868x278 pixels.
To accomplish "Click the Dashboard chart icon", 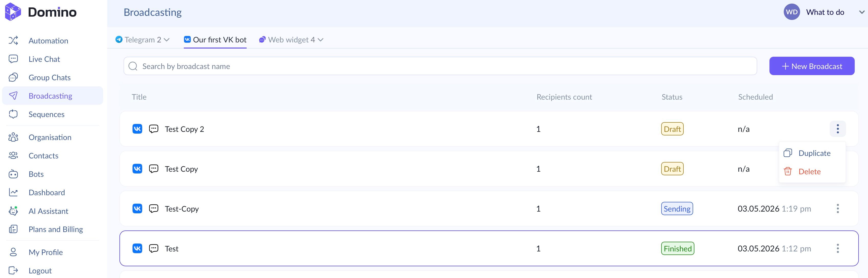I will pyautogui.click(x=13, y=192).
